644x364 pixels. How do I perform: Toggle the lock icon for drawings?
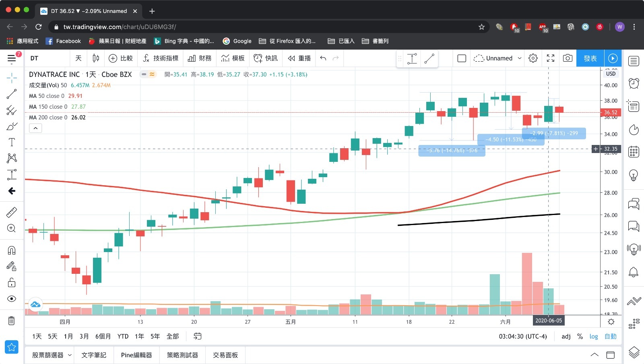click(12, 283)
